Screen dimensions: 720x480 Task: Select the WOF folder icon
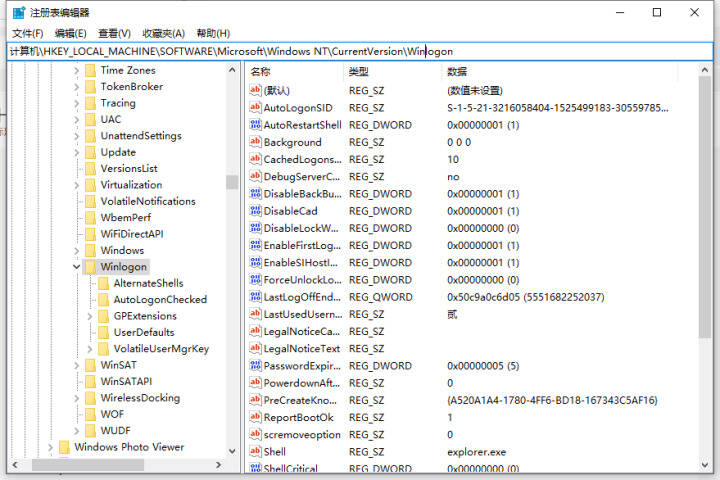pyautogui.click(x=91, y=414)
